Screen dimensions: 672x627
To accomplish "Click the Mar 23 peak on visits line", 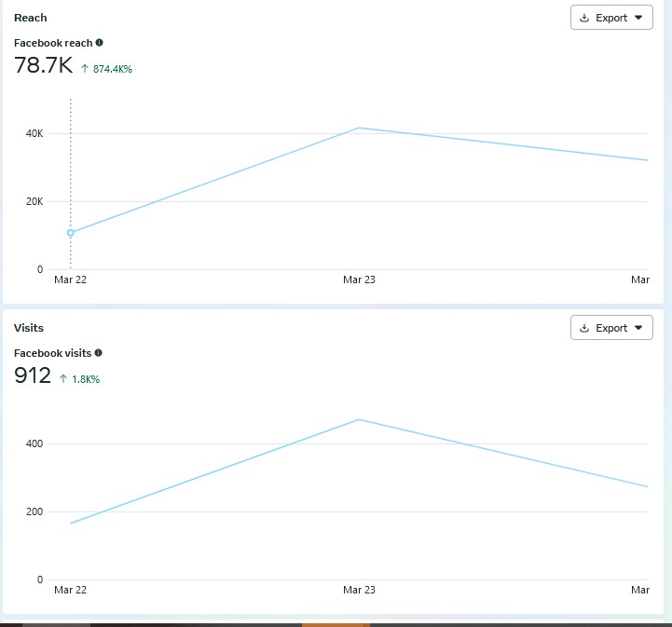I will pyautogui.click(x=359, y=419).
